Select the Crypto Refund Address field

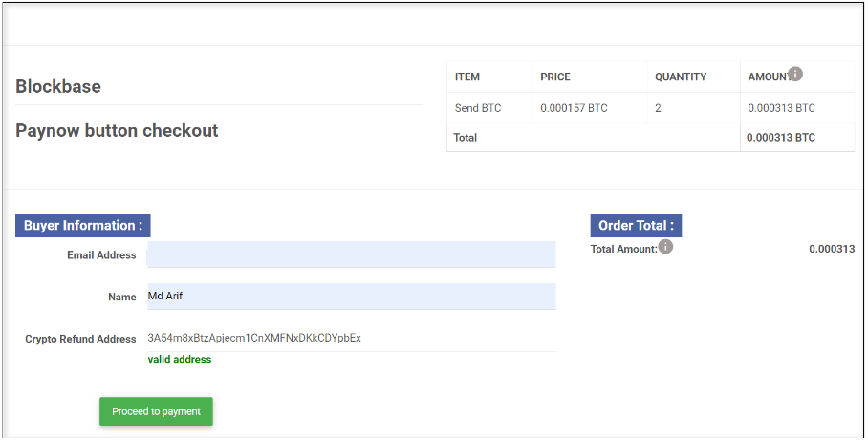[351, 338]
